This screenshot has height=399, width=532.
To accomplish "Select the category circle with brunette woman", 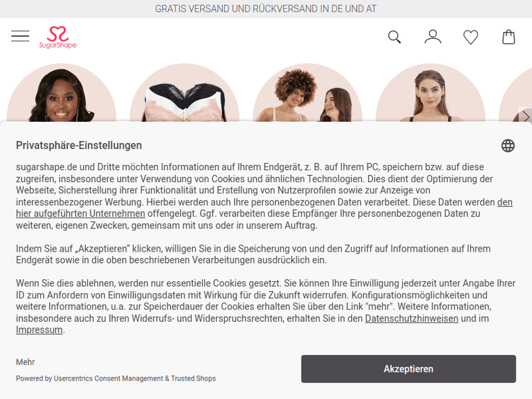I will point(431,93).
